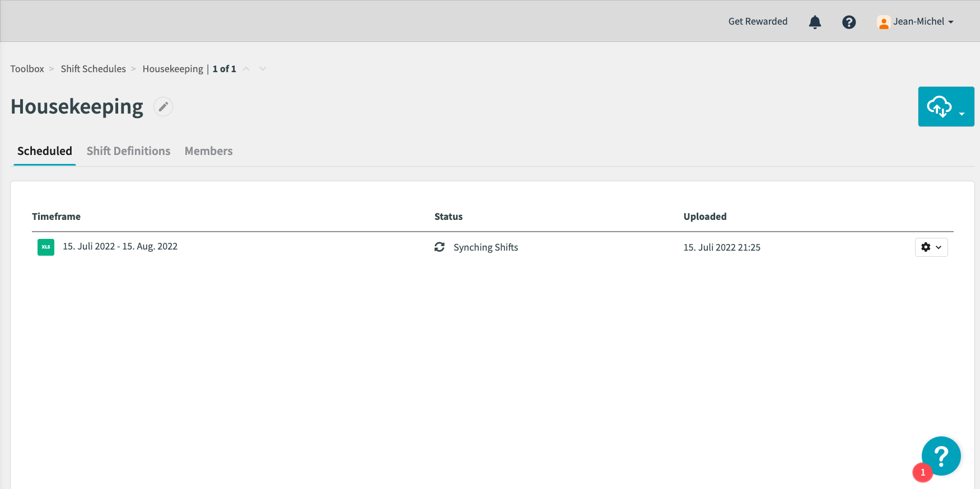This screenshot has width=980, height=489.
Task: Click the Synching Shifts refresh icon
Action: click(440, 247)
